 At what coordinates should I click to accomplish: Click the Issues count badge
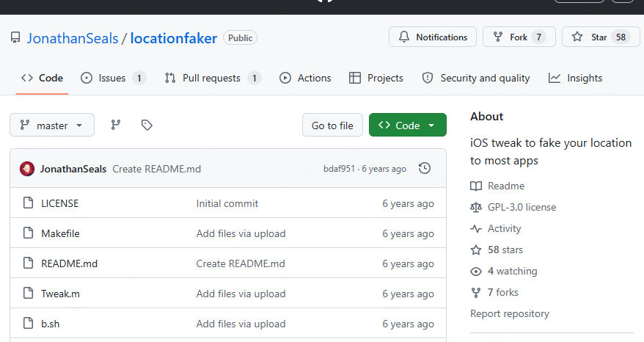click(x=139, y=78)
